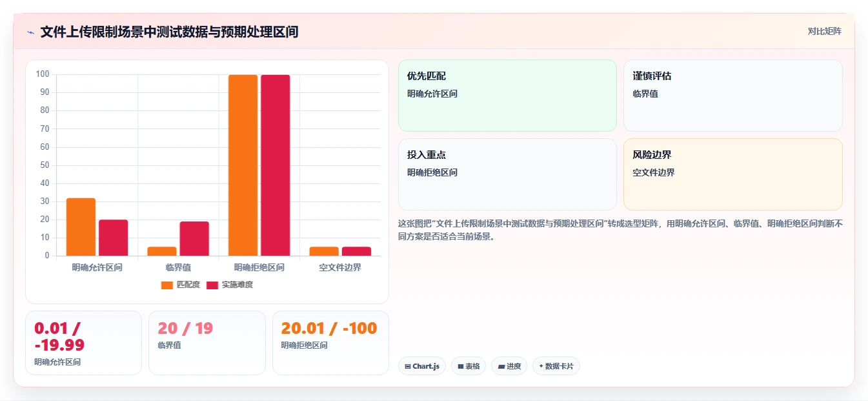The height and width of the screenshot is (401, 868).
Task: Click the 明确拒绝区间 x-axis label
Action: (259, 267)
